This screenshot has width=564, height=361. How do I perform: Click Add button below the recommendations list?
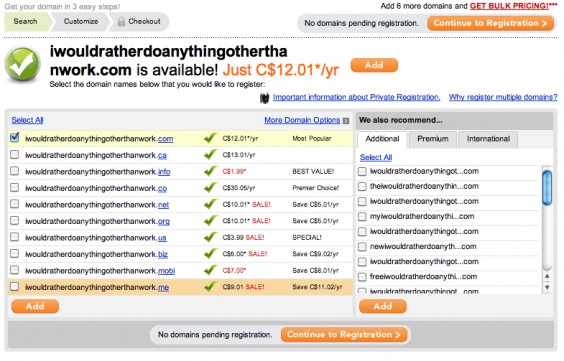point(383,306)
